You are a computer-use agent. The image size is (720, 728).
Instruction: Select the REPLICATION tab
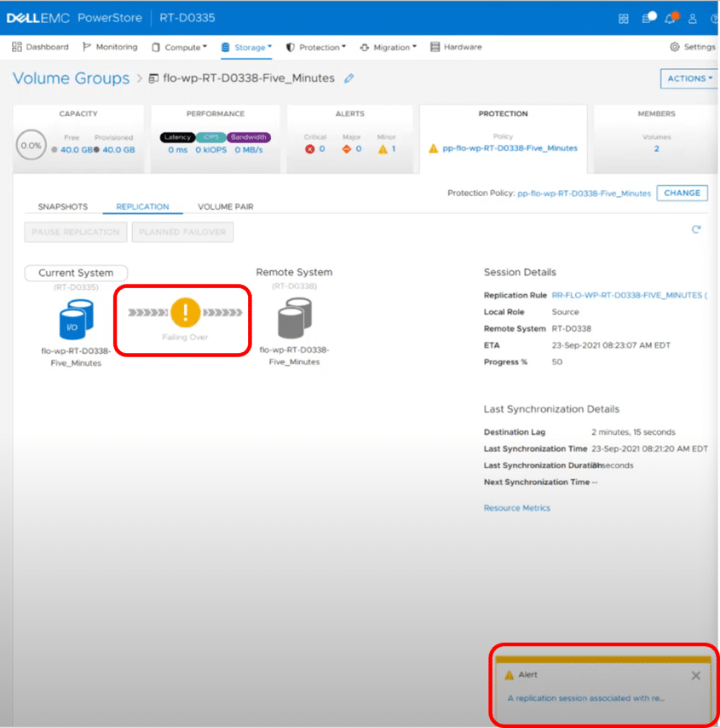142,206
